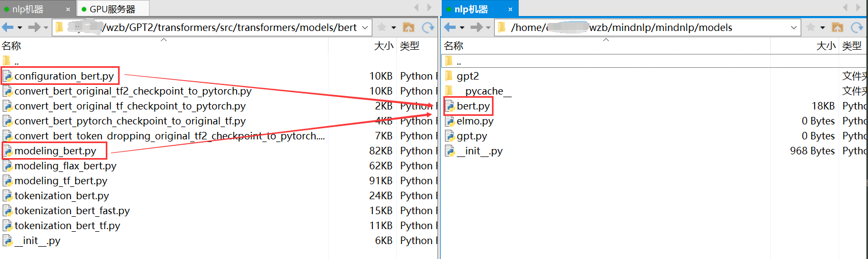Select __init__.py in right pane

(479, 151)
